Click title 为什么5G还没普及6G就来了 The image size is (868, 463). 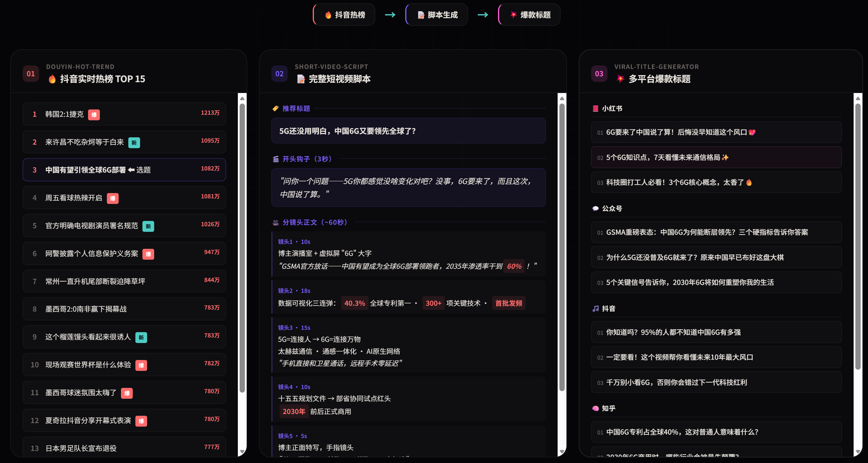[x=716, y=257]
